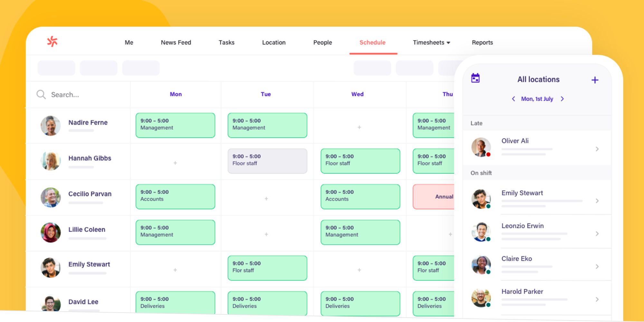Add shift for Lillie Coleen on Thursday
Image resolution: width=644 pixels, height=322 pixels.
450,234
